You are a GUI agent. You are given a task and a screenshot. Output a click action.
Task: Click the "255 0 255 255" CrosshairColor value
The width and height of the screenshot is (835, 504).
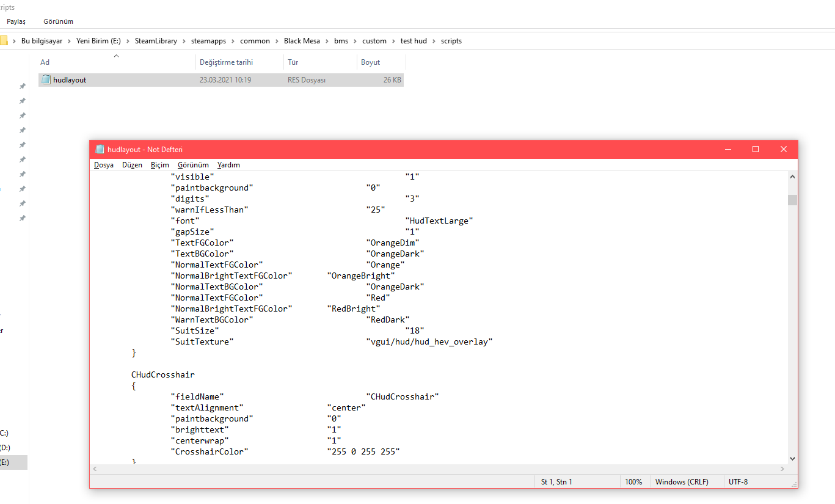point(363,451)
